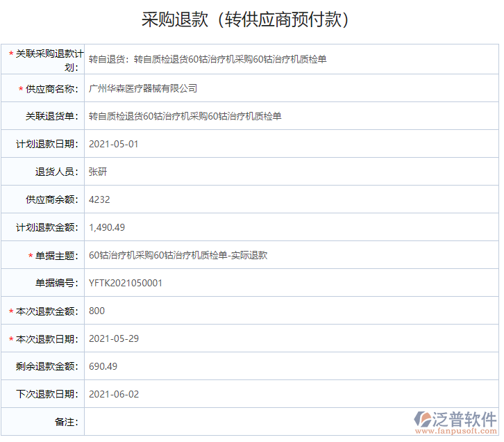Click the 关联采购退款计划 field value
This screenshot has width=504, height=442.
click(x=208, y=59)
